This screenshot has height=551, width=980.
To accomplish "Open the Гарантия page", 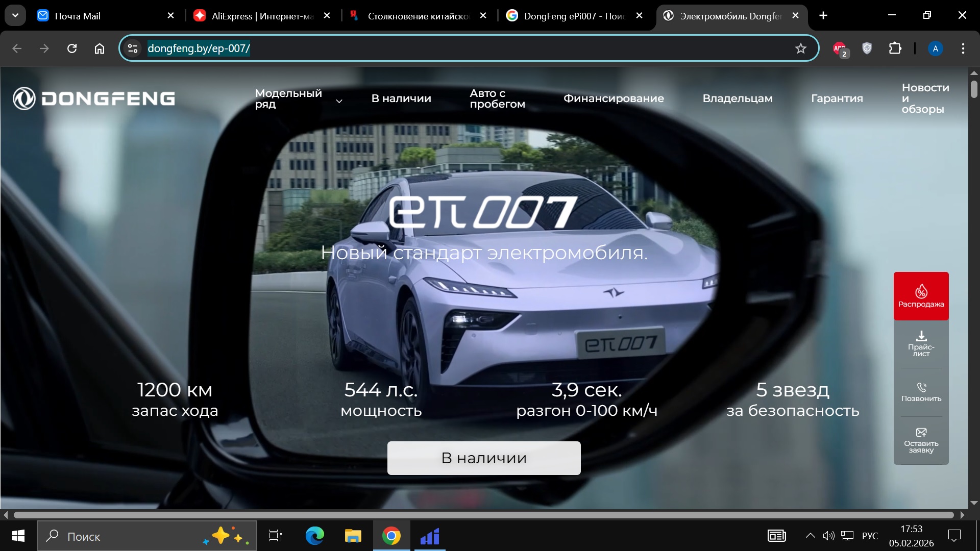I will click(x=837, y=98).
